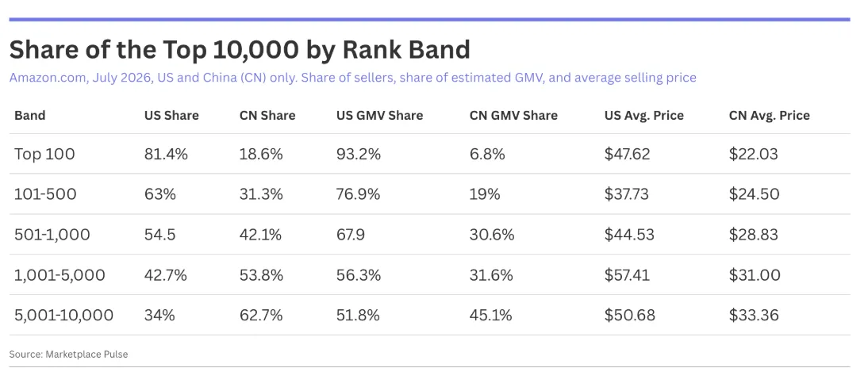
Task: Click the 'CN Avg. Price' header
Action: tap(770, 116)
